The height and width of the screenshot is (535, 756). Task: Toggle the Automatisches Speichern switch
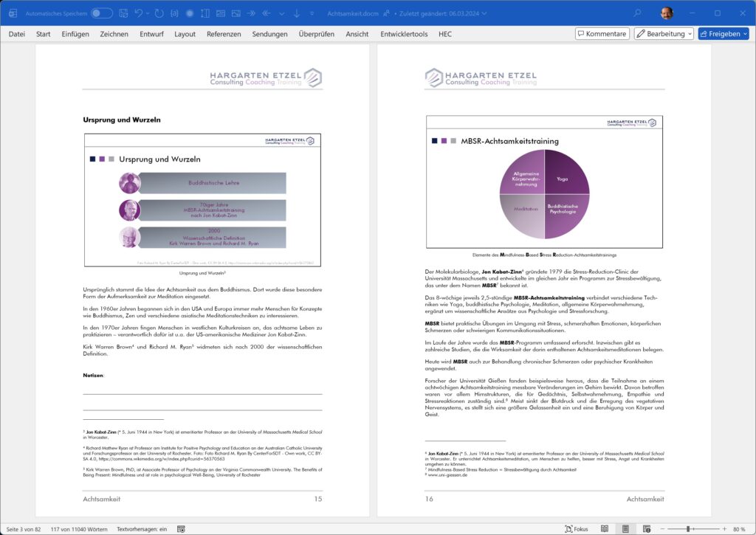[102, 13]
